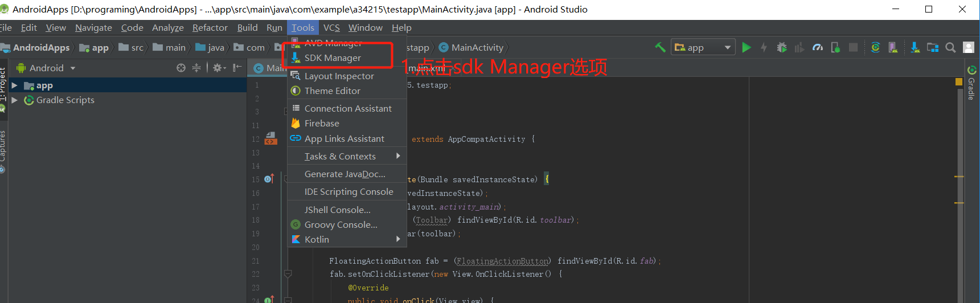This screenshot has height=303, width=980.
Task: Click the override gutter icon on line 15
Action: tap(269, 179)
